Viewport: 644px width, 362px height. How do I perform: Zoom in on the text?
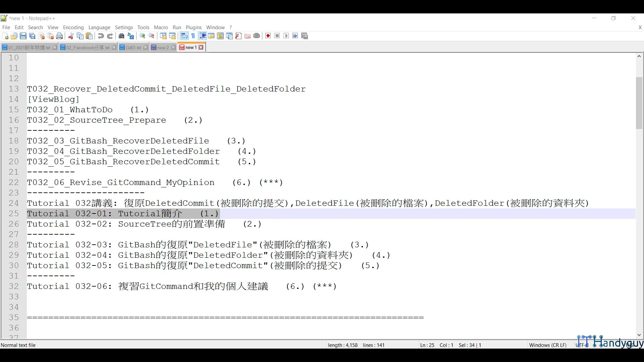click(x=143, y=36)
